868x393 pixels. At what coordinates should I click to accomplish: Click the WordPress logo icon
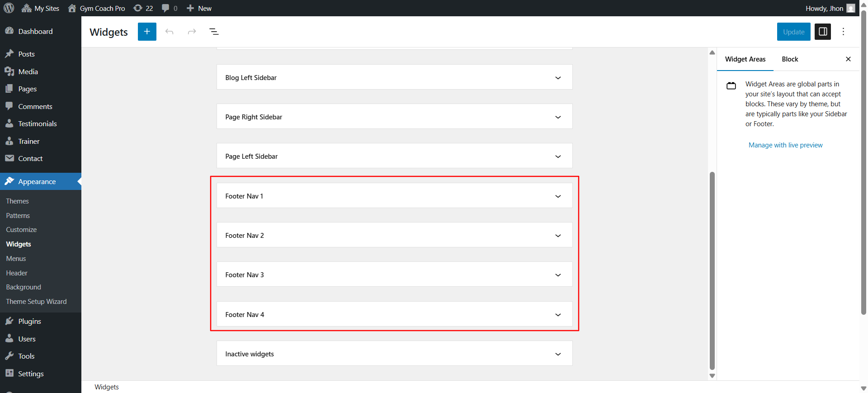pos(9,8)
